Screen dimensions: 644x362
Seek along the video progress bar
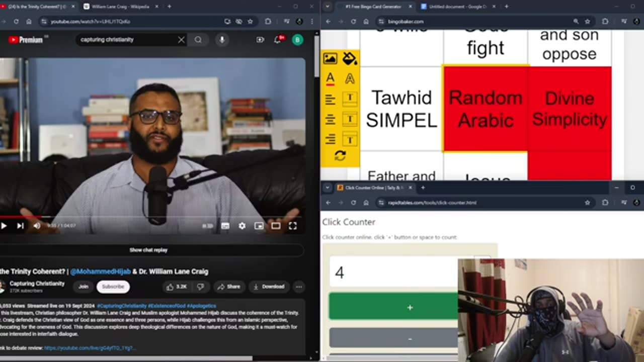click(x=152, y=217)
